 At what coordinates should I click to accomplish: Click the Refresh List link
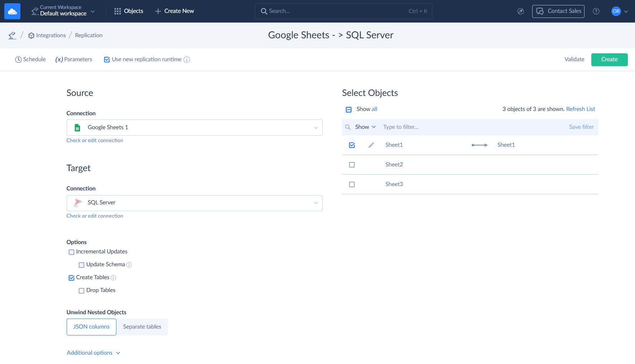(581, 109)
